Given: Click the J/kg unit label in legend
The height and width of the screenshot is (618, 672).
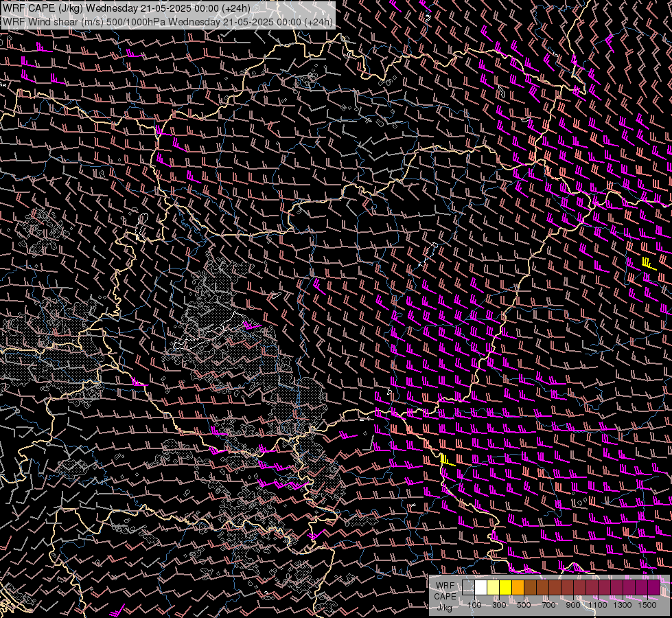Looking at the screenshot, I should [444, 607].
